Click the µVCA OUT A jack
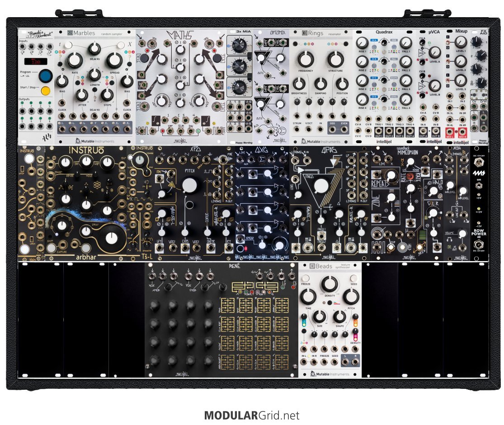Image resolution: width=504 pixels, height=425 pixels. [x=424, y=131]
